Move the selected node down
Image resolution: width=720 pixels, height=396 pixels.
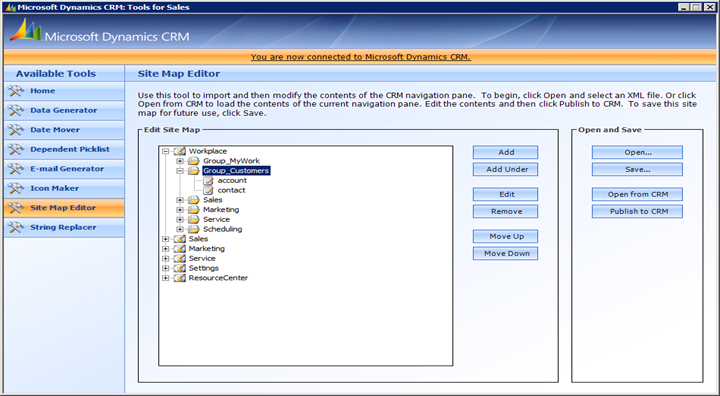pos(506,253)
